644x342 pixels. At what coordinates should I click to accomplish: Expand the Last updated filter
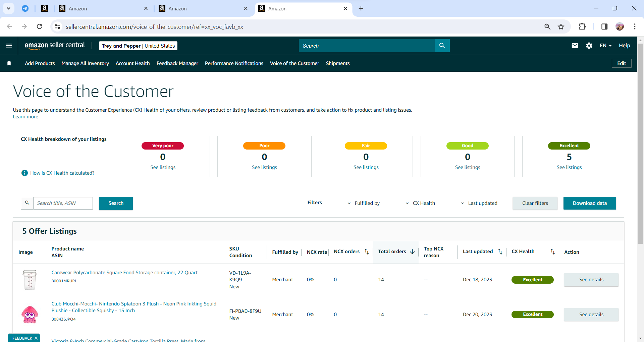pyautogui.click(x=479, y=203)
